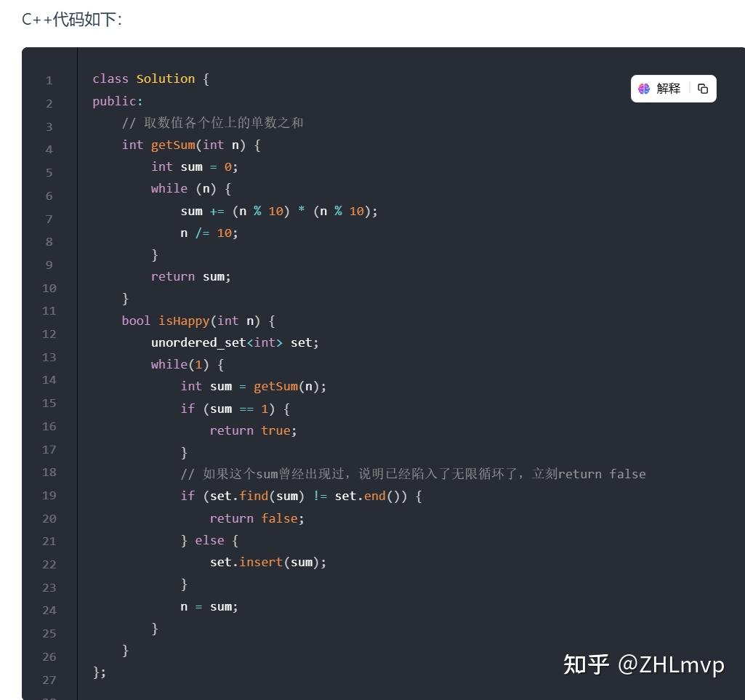Click the return true statement
The image size is (745, 700).
252,430
